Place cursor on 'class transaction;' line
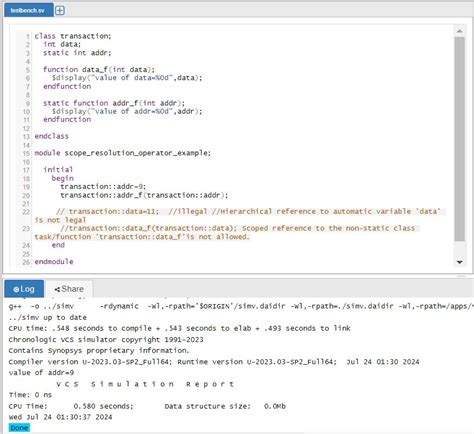The image size is (474, 434). pyautogui.click(x=73, y=36)
